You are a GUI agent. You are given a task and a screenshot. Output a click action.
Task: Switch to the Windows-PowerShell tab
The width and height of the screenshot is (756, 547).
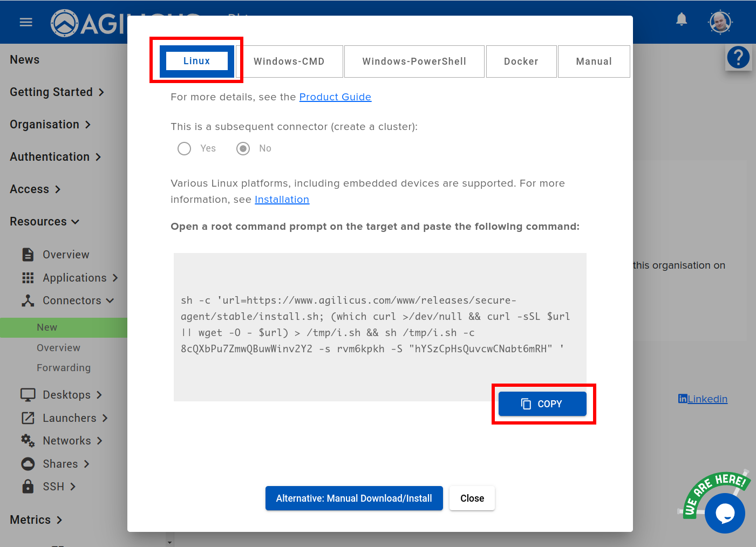(414, 61)
